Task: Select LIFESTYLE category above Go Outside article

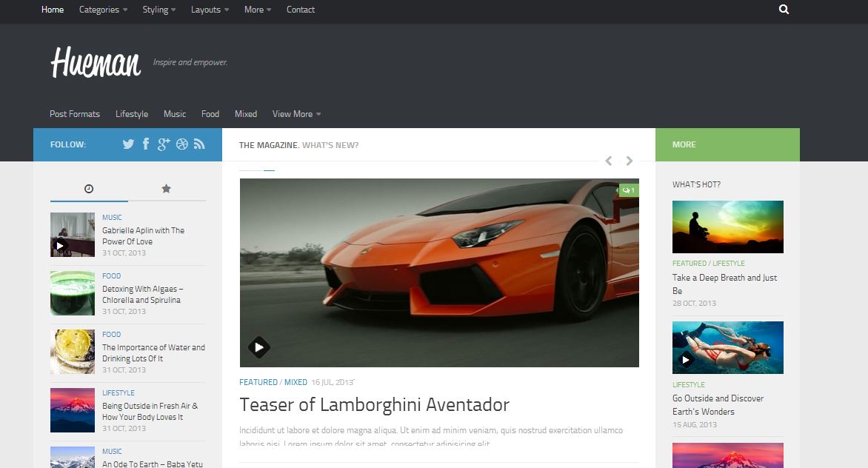Action: click(689, 384)
